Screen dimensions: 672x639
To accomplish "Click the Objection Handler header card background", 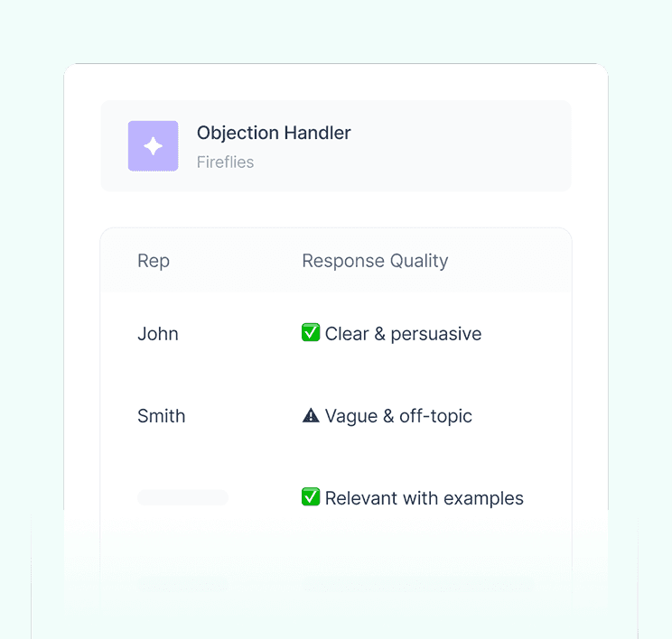I will pos(461,146).
